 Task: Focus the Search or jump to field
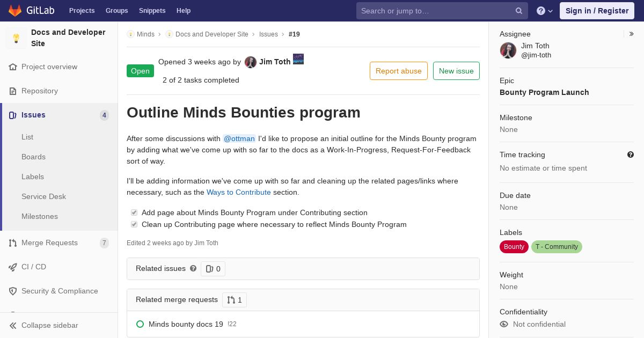tap(442, 11)
